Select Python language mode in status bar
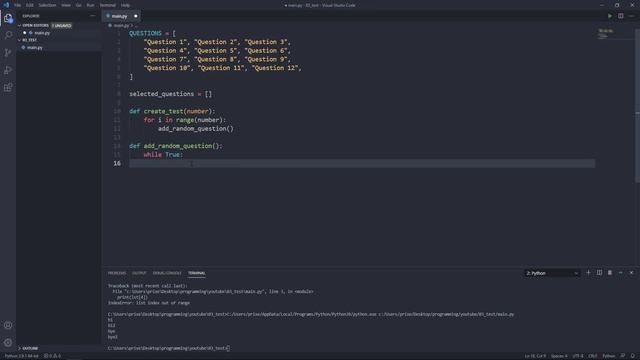This screenshot has height=360, width=640. coord(609,356)
